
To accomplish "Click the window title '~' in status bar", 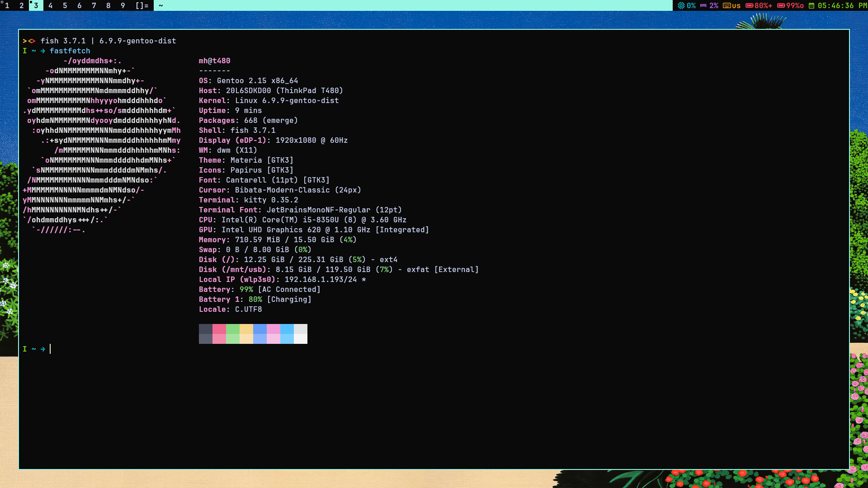I will coord(160,5).
